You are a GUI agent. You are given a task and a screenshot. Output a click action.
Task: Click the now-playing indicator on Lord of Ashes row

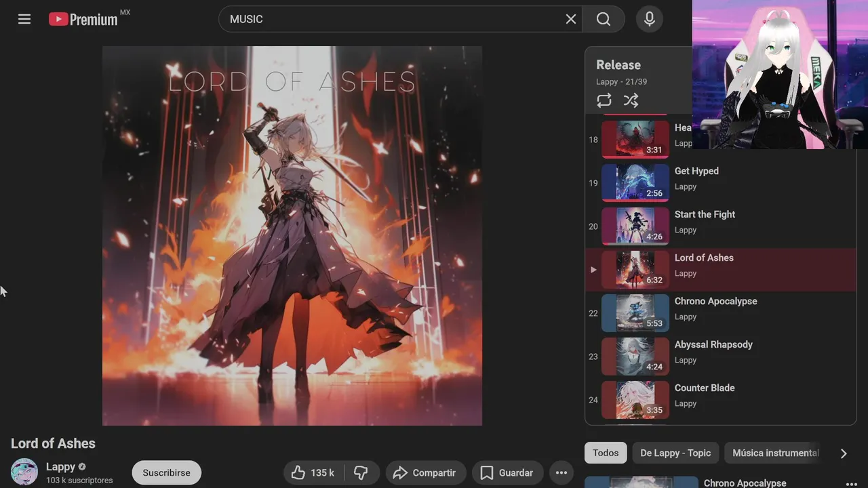point(593,270)
